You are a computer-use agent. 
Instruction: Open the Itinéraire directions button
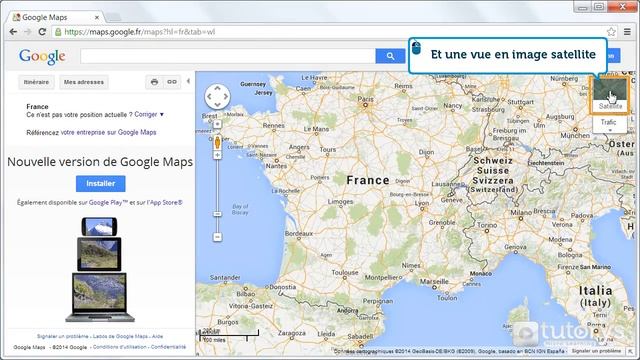coord(36,82)
